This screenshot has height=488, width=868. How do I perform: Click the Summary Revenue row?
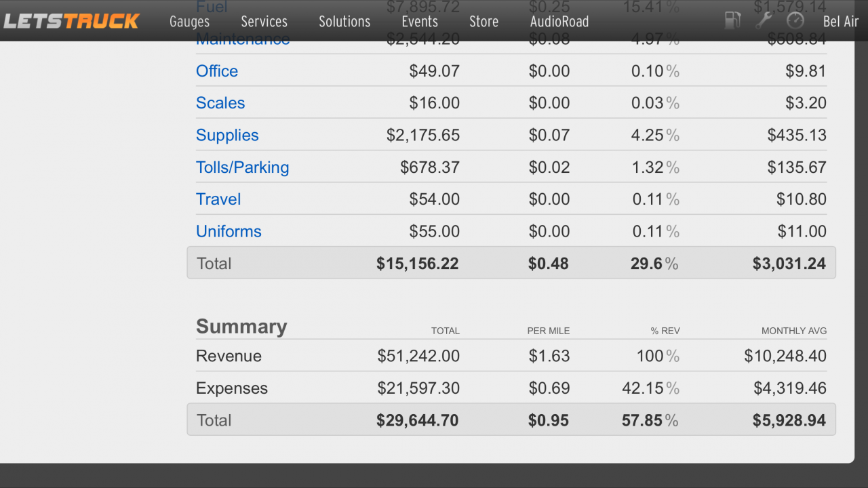(511, 356)
